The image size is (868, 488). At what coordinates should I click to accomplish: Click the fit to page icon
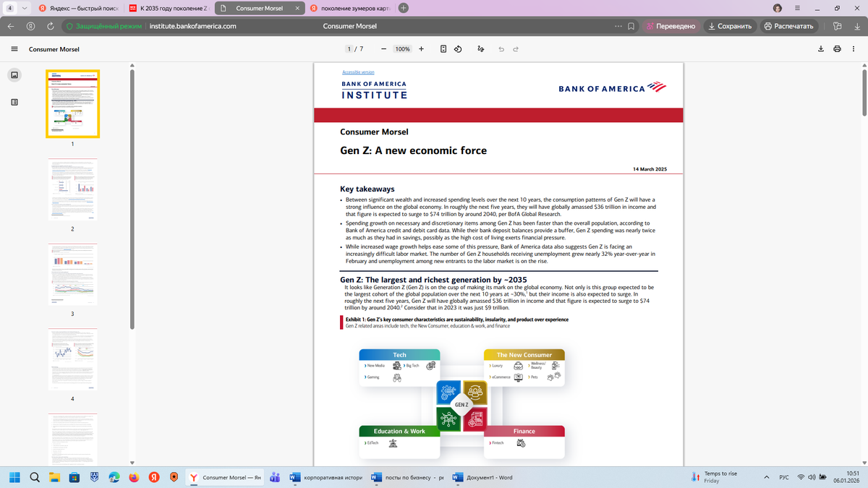pyautogui.click(x=443, y=49)
